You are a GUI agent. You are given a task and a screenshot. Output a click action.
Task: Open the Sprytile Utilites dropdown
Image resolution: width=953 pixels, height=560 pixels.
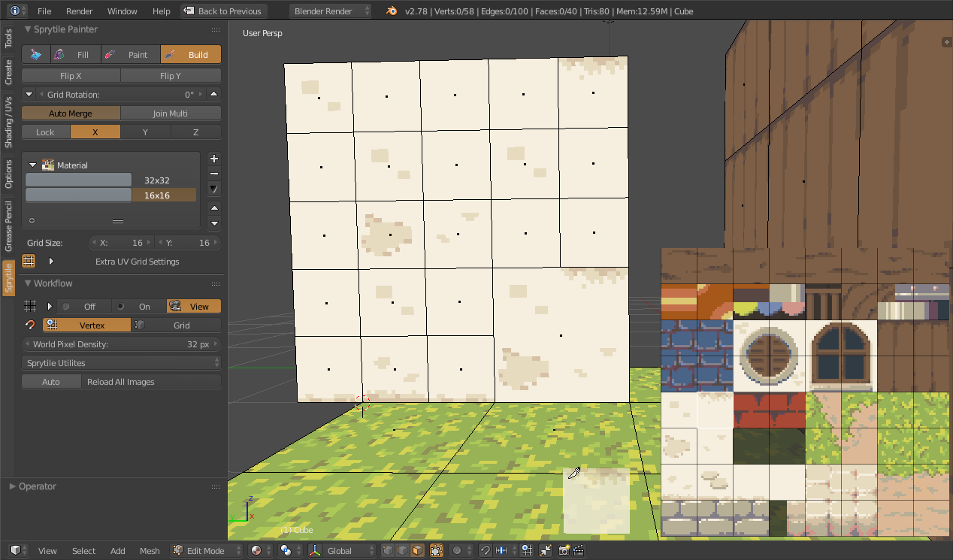pos(122,362)
